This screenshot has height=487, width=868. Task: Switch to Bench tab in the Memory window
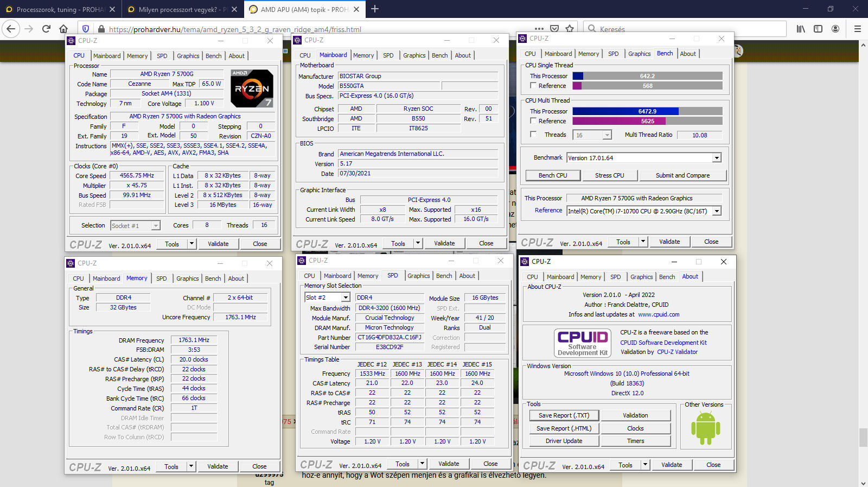213,279
